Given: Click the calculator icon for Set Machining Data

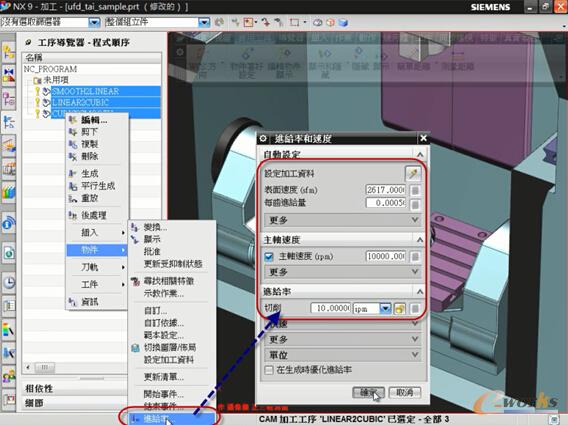Looking at the screenshot, I should 413,174.
